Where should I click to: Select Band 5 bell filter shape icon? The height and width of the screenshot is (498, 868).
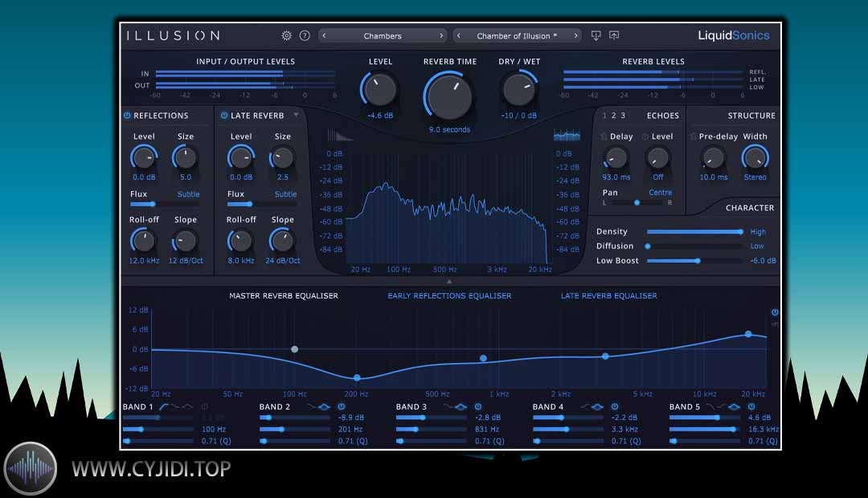[734, 406]
